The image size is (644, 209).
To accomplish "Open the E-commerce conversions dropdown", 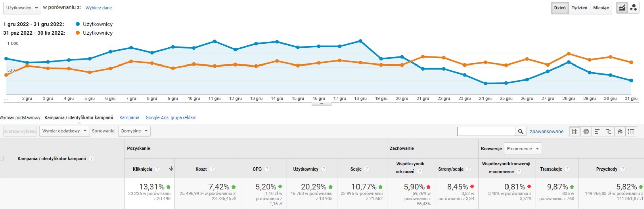I will tap(523, 149).
